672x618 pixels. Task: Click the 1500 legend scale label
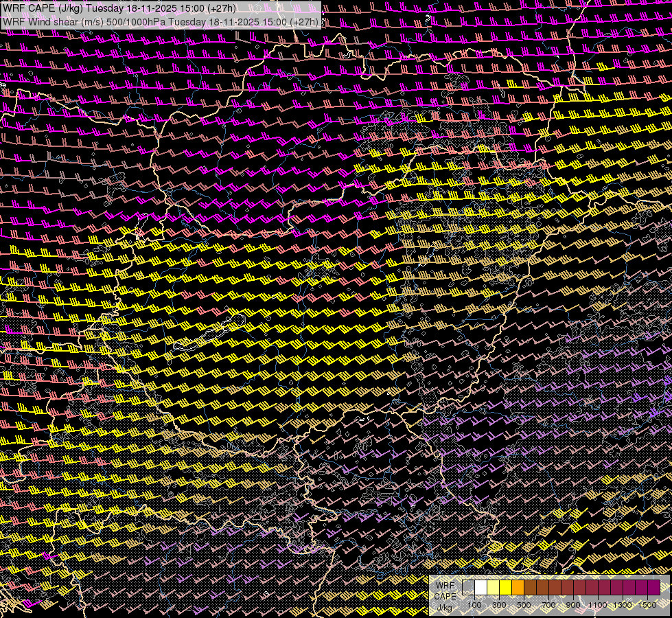[x=647, y=605]
